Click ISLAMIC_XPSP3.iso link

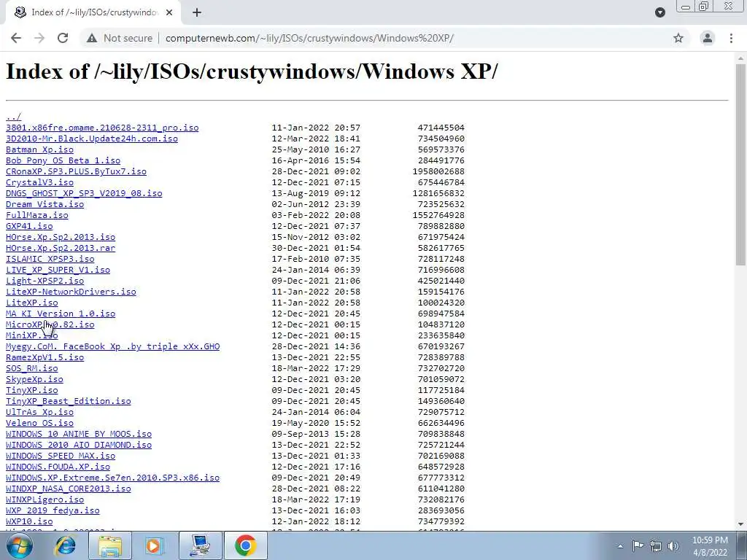coord(50,259)
